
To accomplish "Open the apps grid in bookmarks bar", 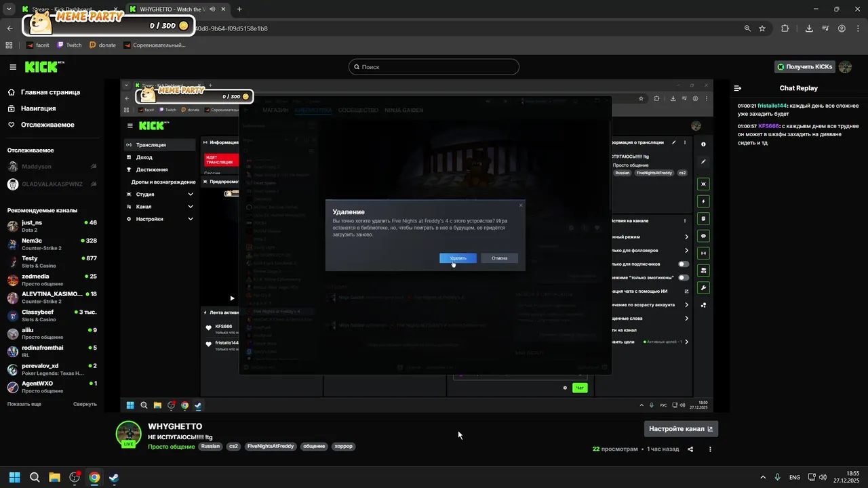I will click(x=9, y=45).
